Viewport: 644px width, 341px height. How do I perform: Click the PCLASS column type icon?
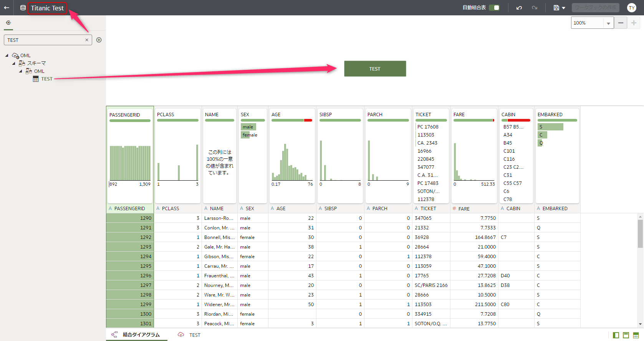(158, 208)
